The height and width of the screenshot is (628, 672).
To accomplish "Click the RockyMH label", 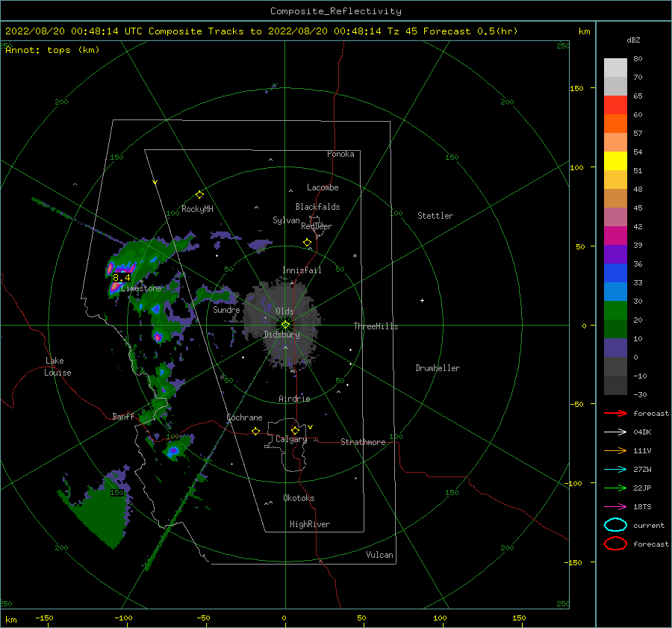I will coord(197,209).
